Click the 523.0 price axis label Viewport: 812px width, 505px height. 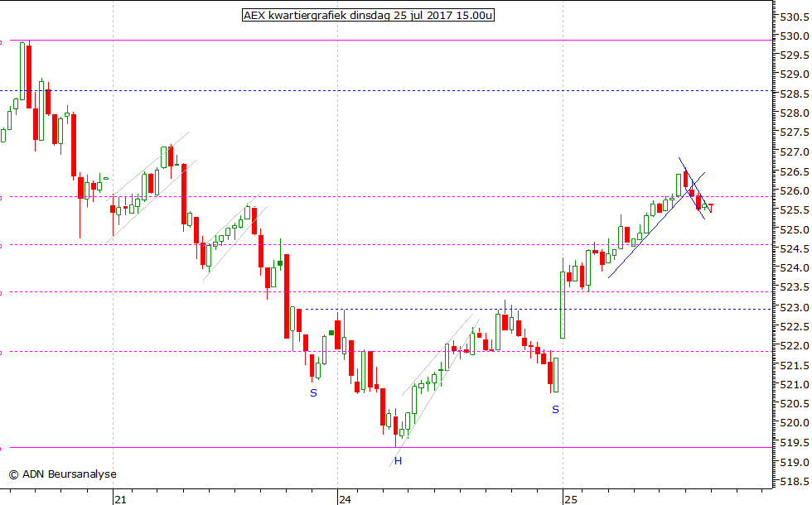pyautogui.click(x=795, y=307)
